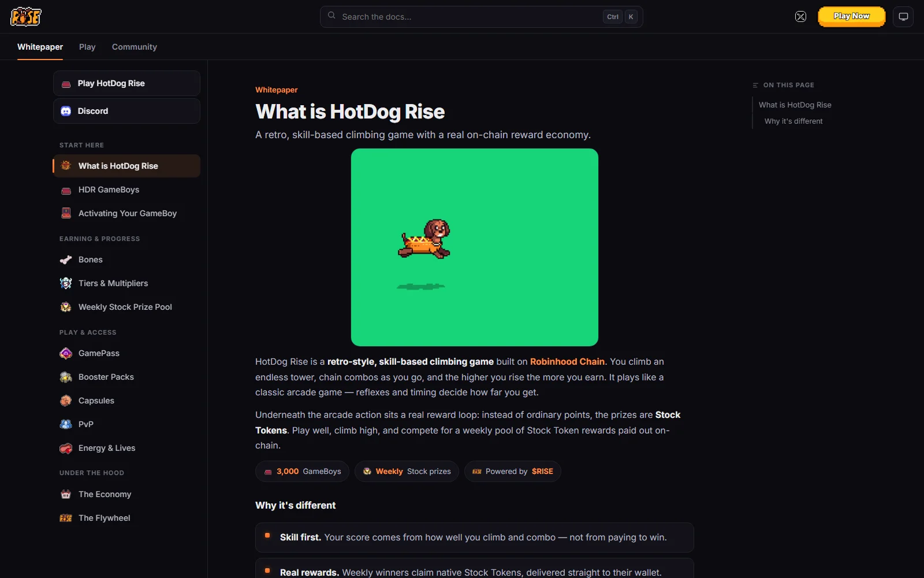Click the Play HotDog Rise gameboy icon
Viewport: 924px width, 578px height.
click(66, 84)
